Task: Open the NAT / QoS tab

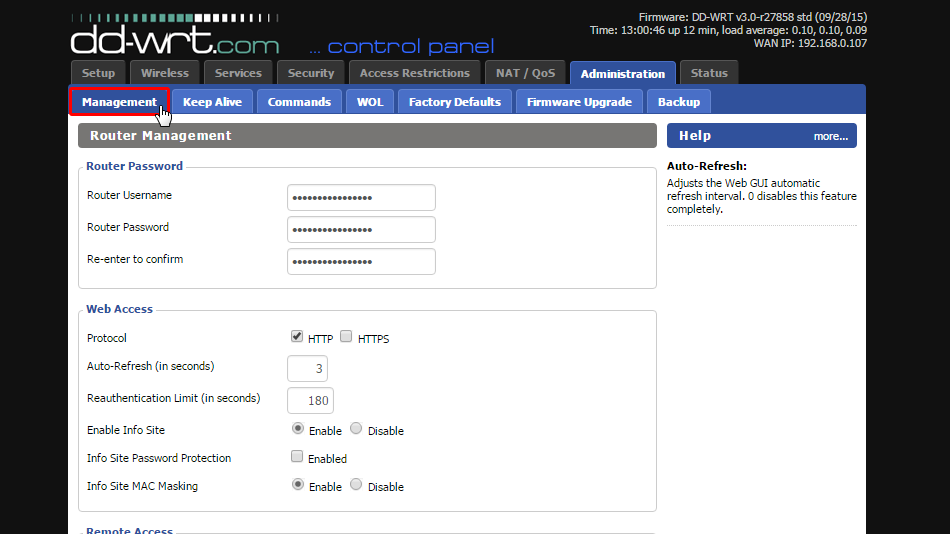Action: tap(525, 73)
